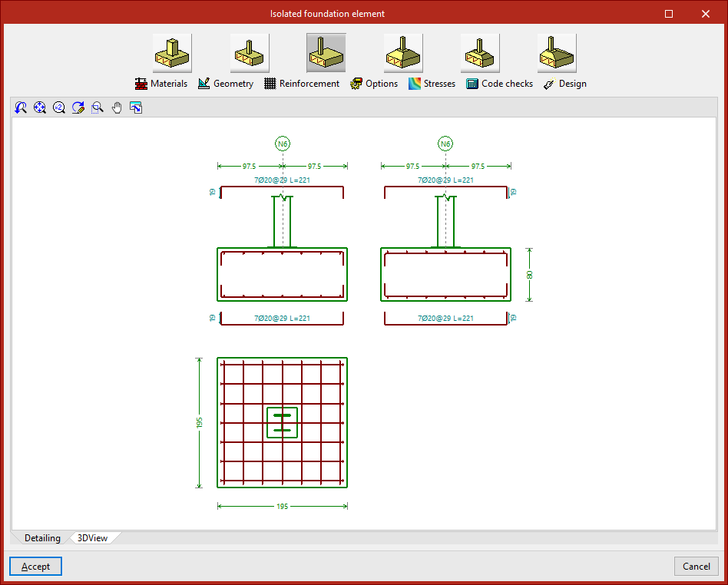The width and height of the screenshot is (728, 585).
Task: Click the redraw view icon
Action: point(78,107)
